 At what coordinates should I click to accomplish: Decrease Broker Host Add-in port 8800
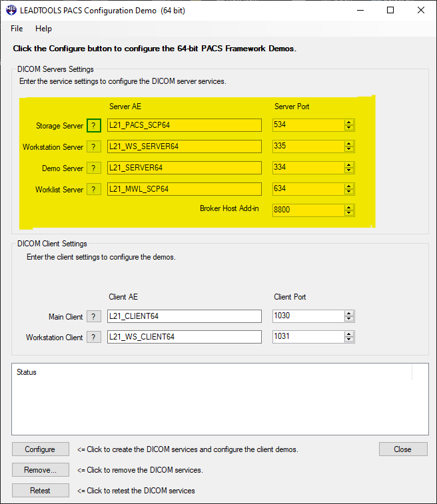[x=349, y=213]
